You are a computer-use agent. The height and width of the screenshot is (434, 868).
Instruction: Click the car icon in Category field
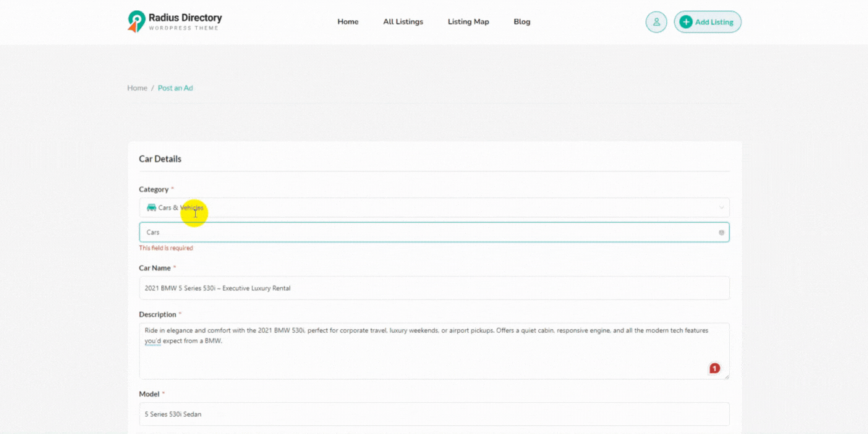[x=151, y=208]
